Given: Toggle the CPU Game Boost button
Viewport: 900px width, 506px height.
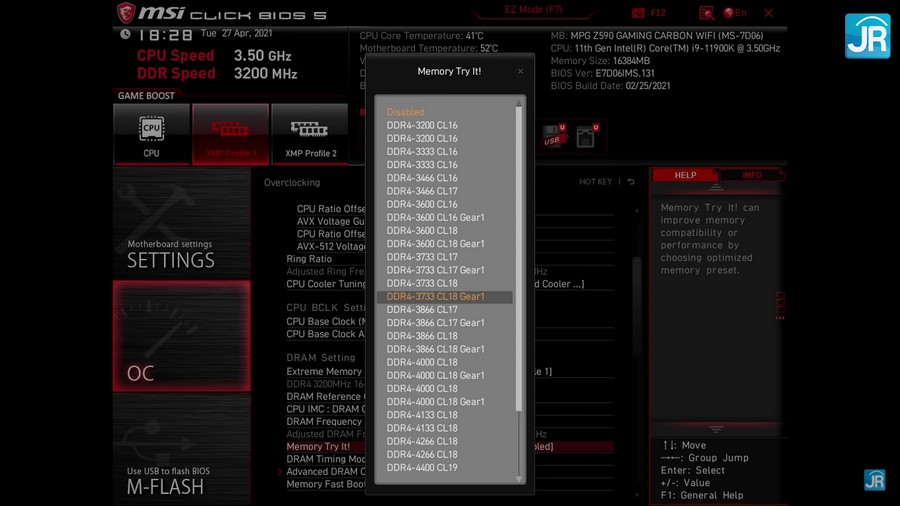Looking at the screenshot, I should click(151, 134).
